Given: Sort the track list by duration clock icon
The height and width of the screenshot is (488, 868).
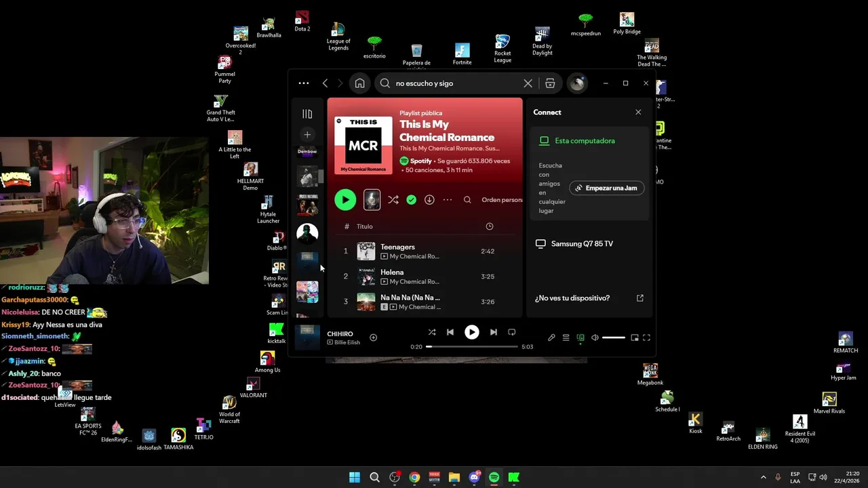Looking at the screenshot, I should click(490, 226).
